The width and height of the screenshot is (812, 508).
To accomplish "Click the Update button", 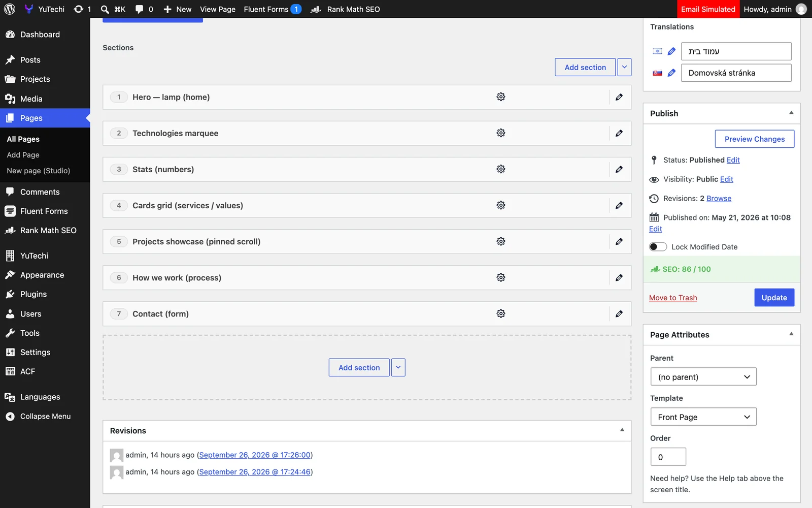I will point(774,298).
